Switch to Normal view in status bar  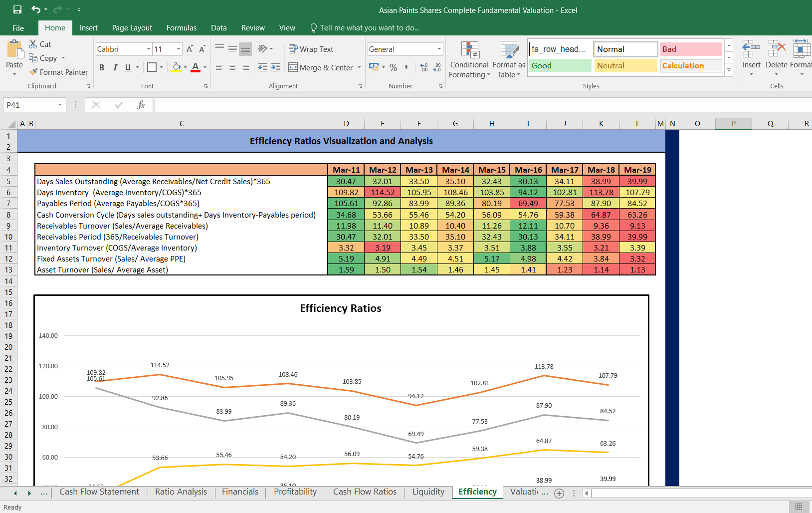pos(799,507)
